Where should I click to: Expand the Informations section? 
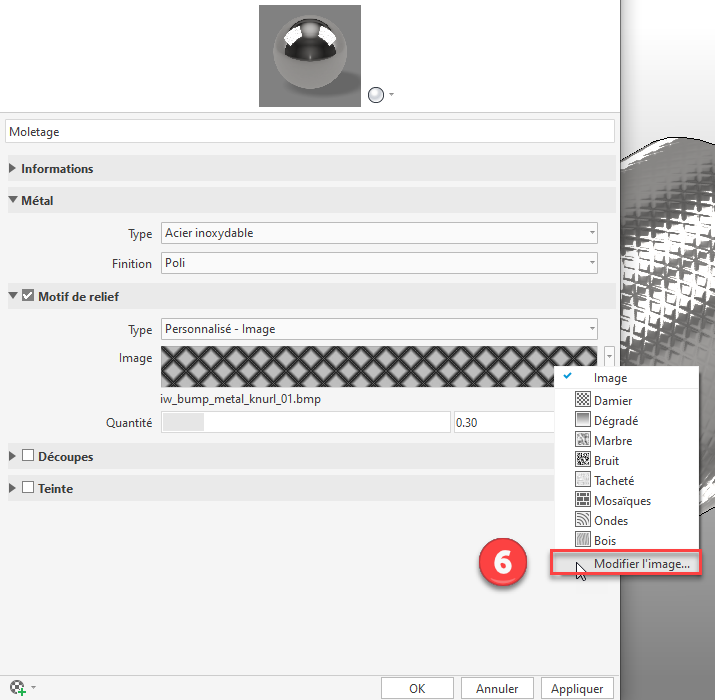[13, 169]
